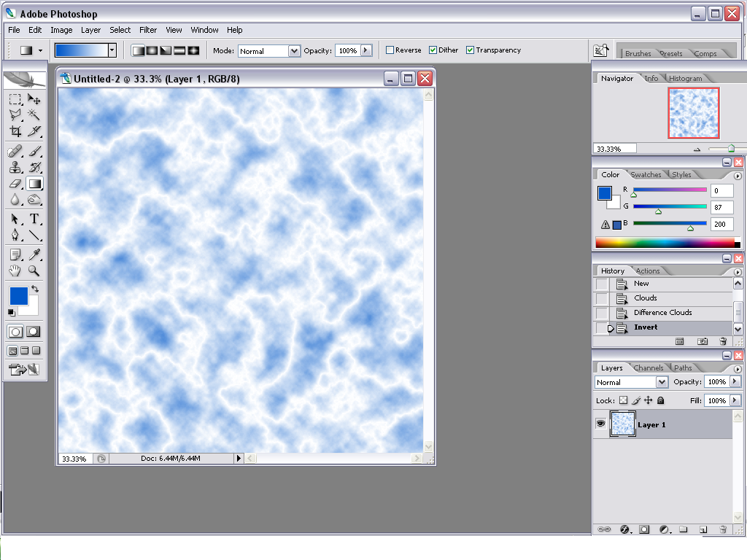The width and height of the screenshot is (747, 560).
Task: Swap foreground and background colors
Action: click(x=35, y=289)
